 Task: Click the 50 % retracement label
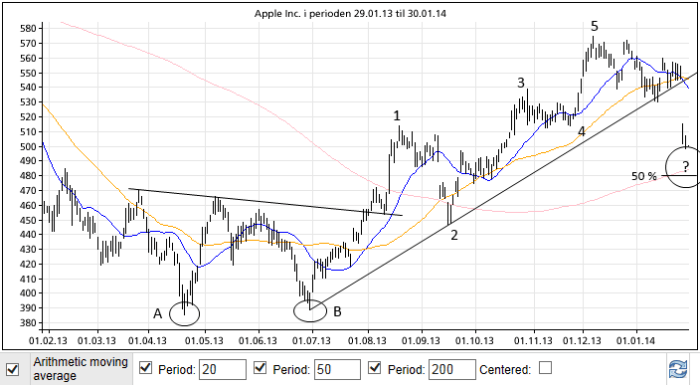coord(644,176)
